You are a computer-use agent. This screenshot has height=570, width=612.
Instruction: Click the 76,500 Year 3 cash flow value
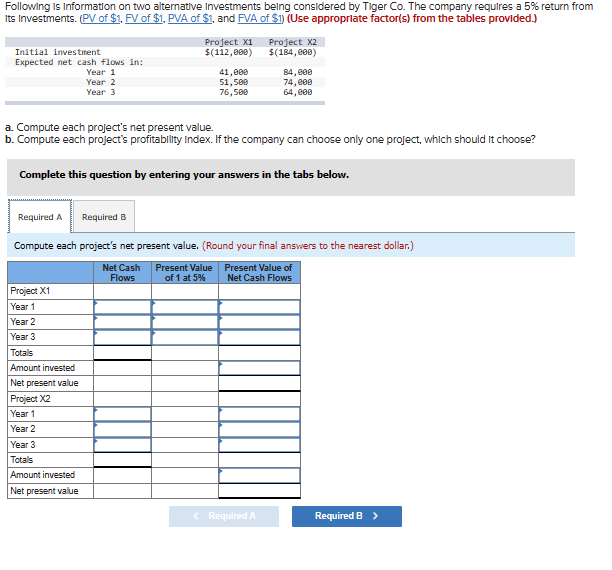[233, 92]
